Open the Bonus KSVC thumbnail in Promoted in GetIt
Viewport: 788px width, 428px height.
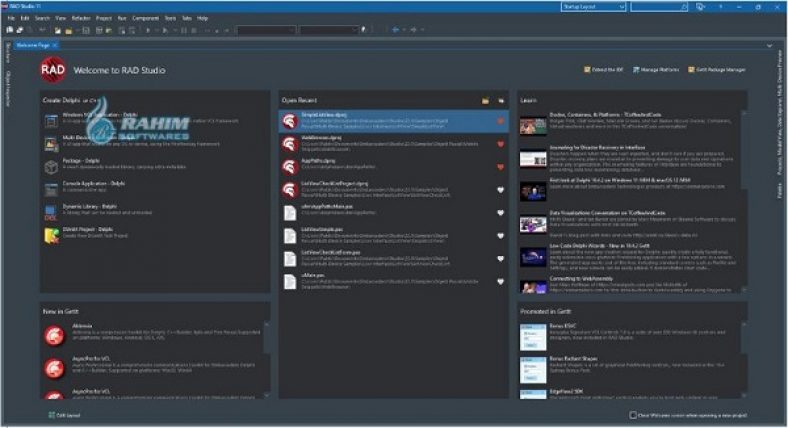[x=533, y=337]
